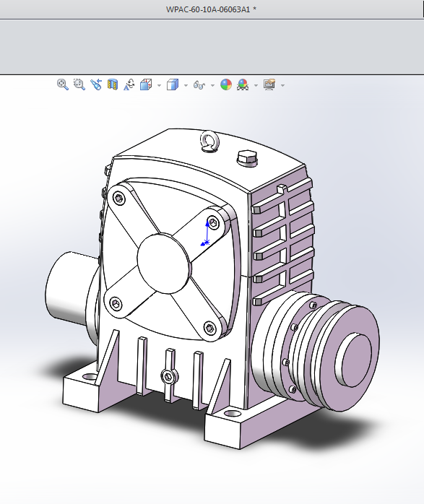Click the View Settings monitor icon
Screen dimensions: 424x504
point(269,84)
